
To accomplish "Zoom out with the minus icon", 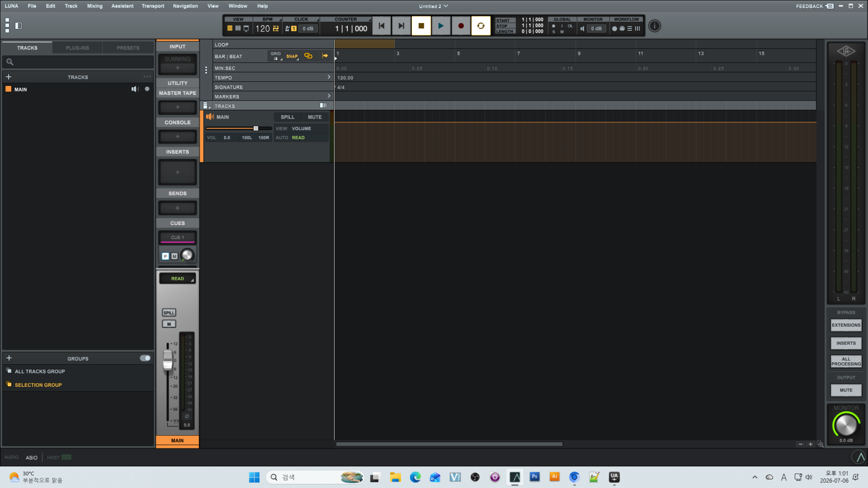I will pyautogui.click(x=800, y=444).
